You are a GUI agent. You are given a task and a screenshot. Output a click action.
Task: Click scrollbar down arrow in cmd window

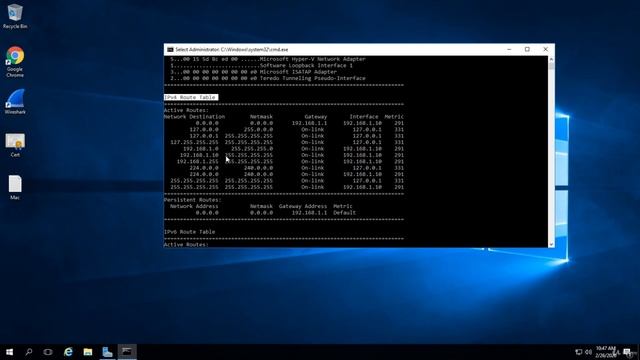(551, 244)
